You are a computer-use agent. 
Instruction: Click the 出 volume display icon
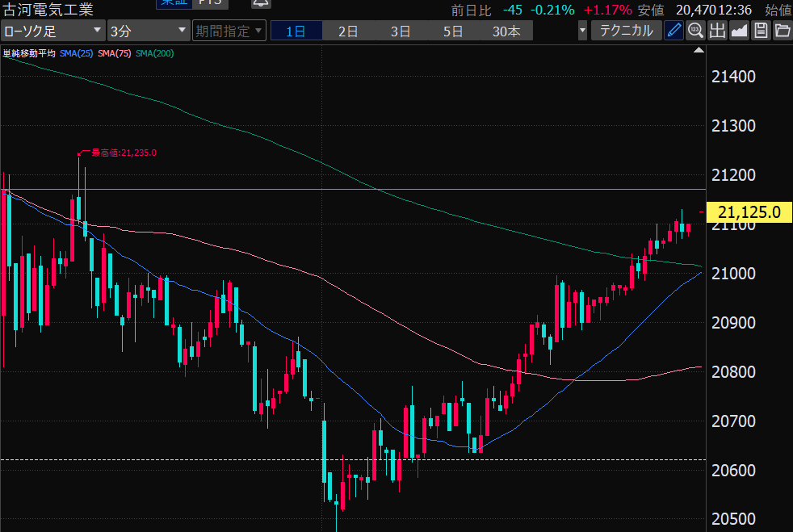[x=717, y=31]
